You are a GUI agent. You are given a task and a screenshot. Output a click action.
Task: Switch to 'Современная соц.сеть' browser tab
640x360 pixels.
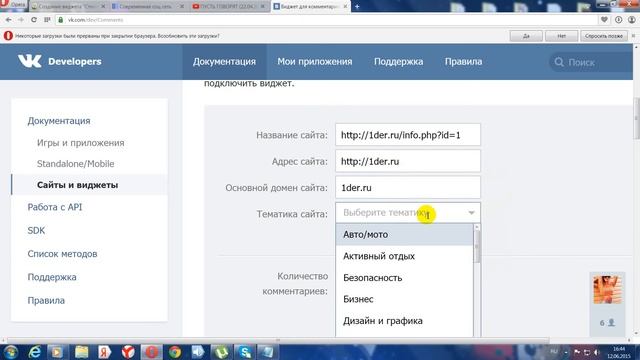(148, 6)
